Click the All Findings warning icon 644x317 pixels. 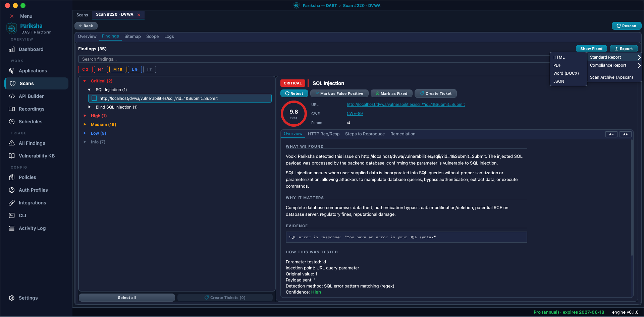pyautogui.click(x=12, y=143)
